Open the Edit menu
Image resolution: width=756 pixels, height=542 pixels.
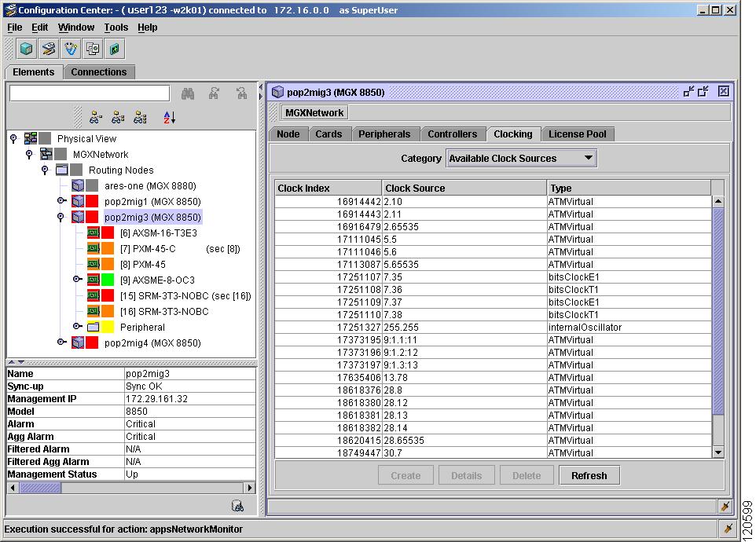[39, 27]
